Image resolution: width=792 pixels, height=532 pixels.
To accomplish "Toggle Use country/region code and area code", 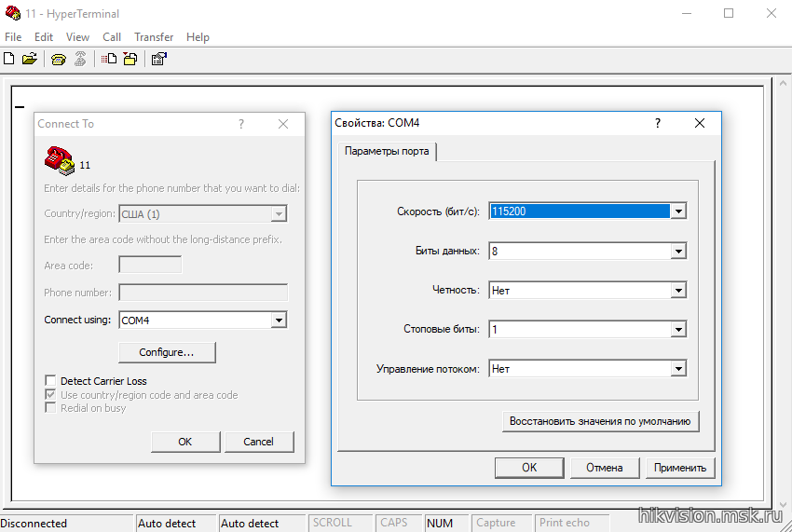I will click(x=50, y=395).
